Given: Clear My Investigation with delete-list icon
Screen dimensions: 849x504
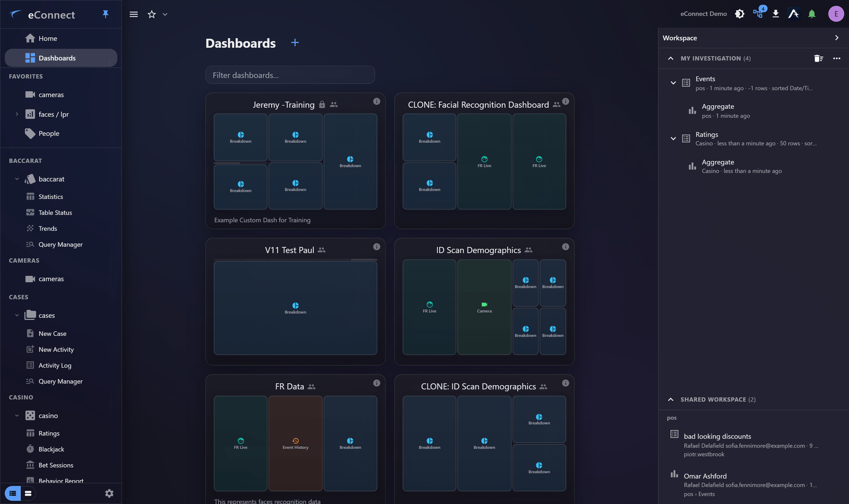Looking at the screenshot, I should [819, 58].
